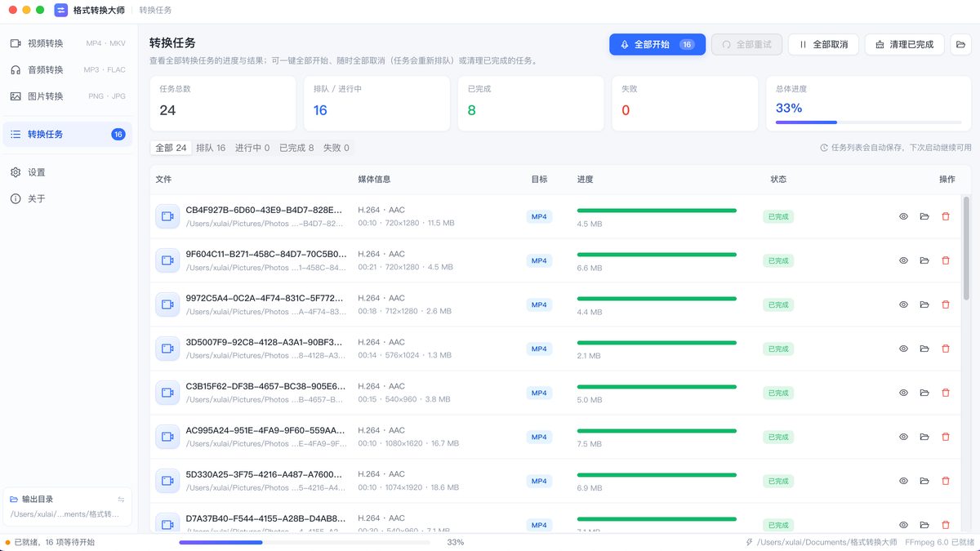Click the video file icon of CB4F927B
The image size is (980, 551).
point(167,216)
